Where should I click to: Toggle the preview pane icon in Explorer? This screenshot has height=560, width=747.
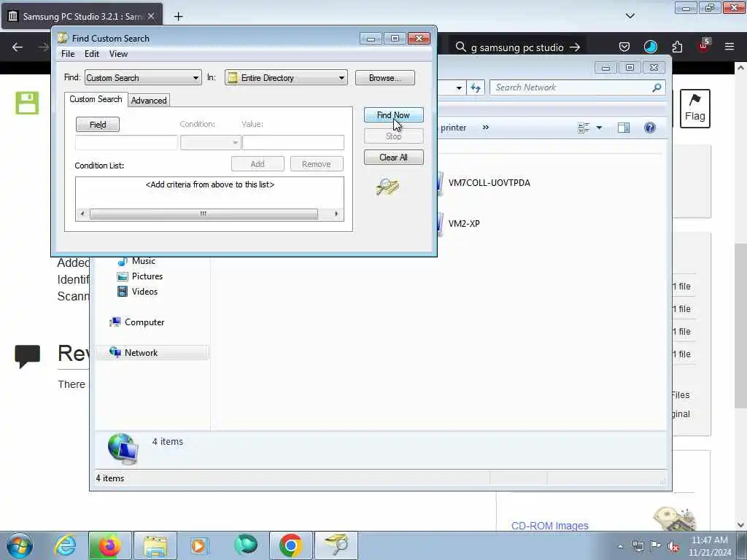click(624, 128)
